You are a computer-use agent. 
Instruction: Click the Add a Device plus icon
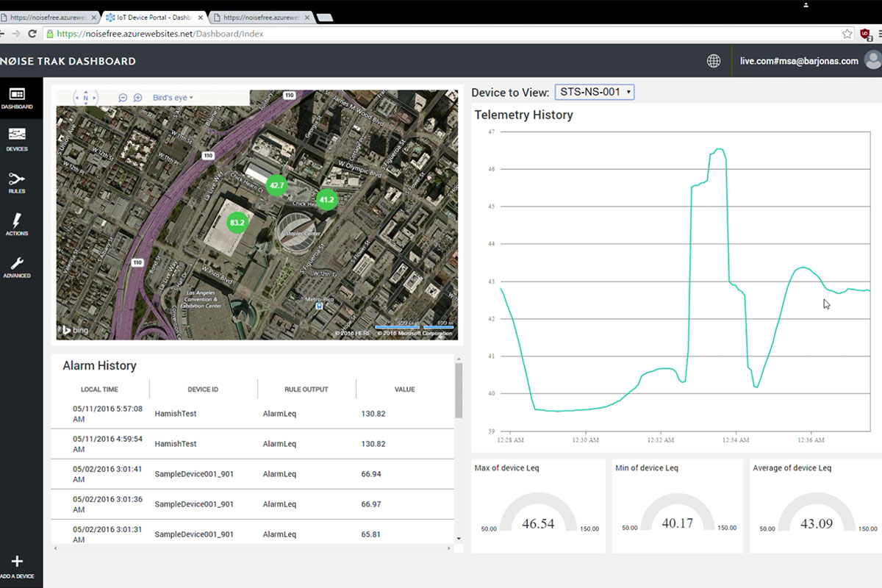pyautogui.click(x=17, y=562)
